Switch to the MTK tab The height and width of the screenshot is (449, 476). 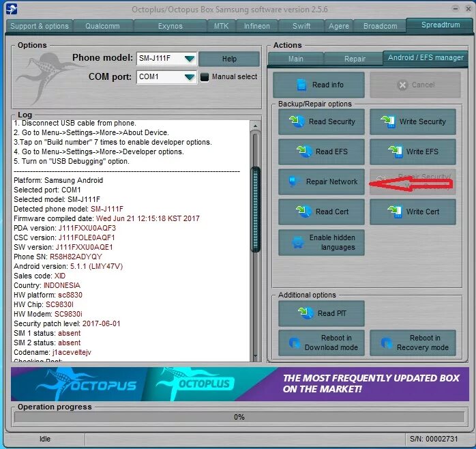(222, 26)
